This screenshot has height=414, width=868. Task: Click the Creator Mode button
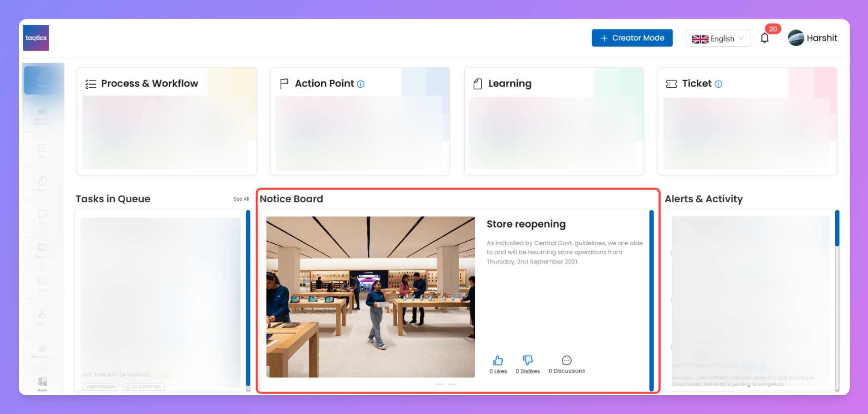[632, 38]
